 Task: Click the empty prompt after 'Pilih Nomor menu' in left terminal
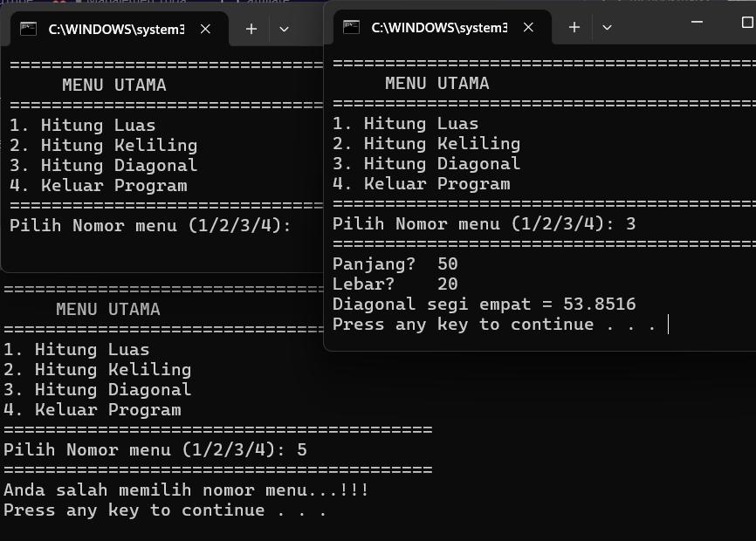pyautogui.click(x=301, y=226)
